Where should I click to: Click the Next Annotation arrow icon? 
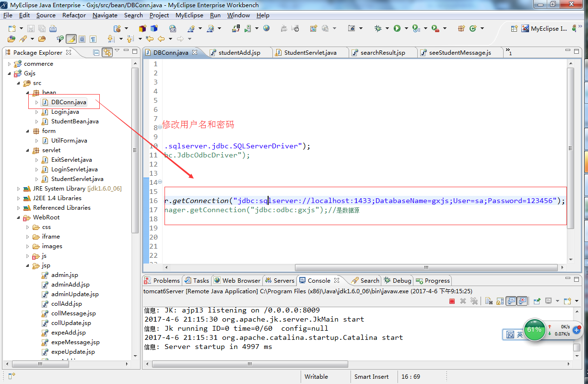(110, 39)
